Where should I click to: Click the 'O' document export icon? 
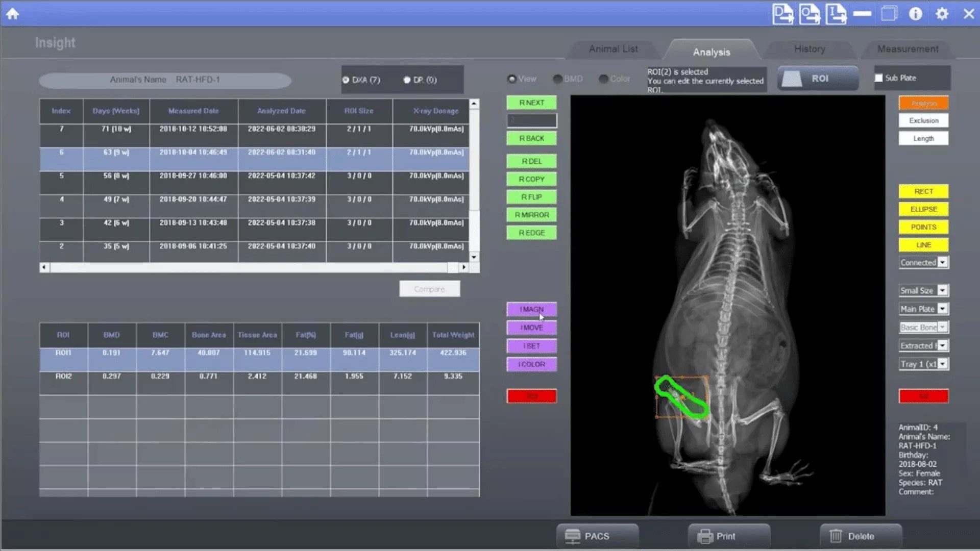809,14
